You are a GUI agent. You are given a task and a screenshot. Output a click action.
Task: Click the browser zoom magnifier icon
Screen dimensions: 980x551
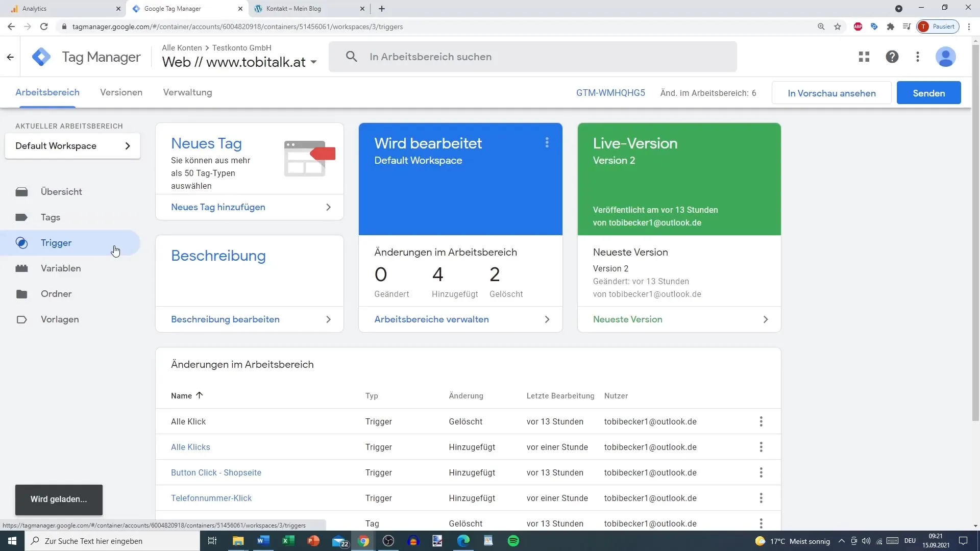[821, 27]
